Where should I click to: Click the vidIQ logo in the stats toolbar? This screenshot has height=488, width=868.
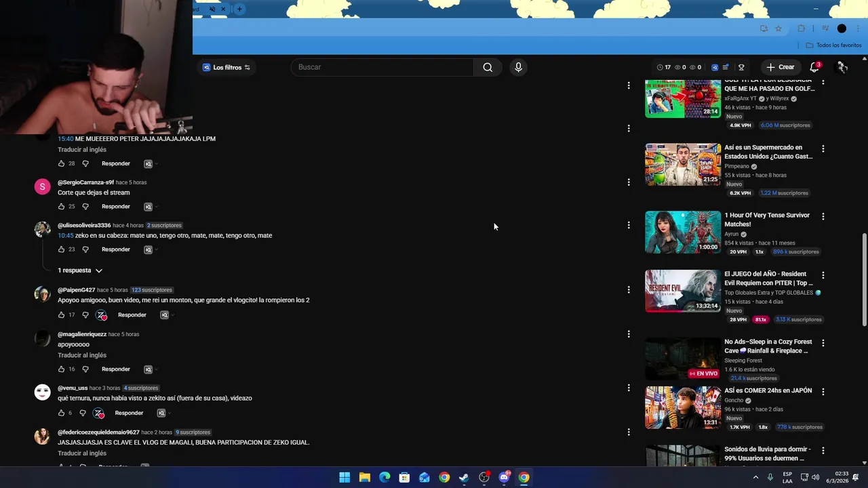(715, 67)
